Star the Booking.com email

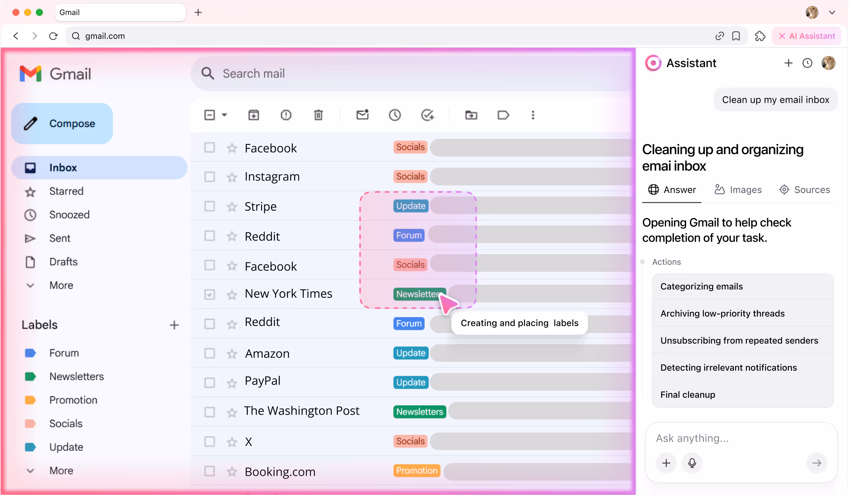232,471
